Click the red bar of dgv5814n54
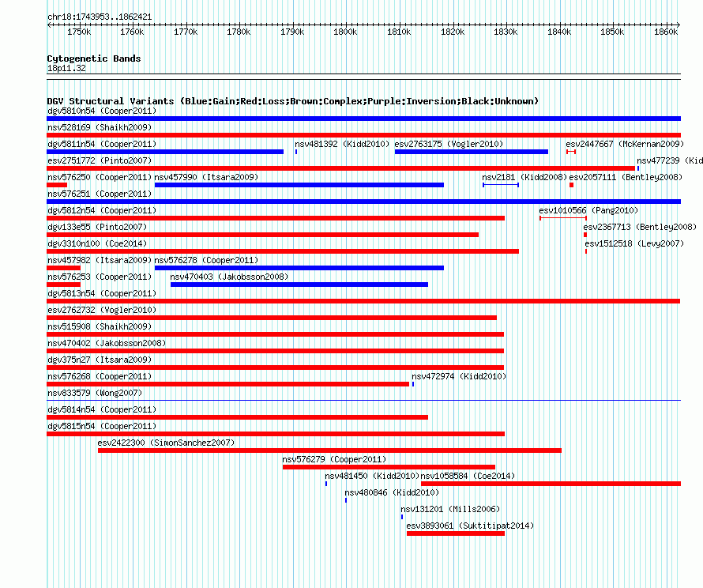This screenshot has width=703, height=588. coord(237,417)
